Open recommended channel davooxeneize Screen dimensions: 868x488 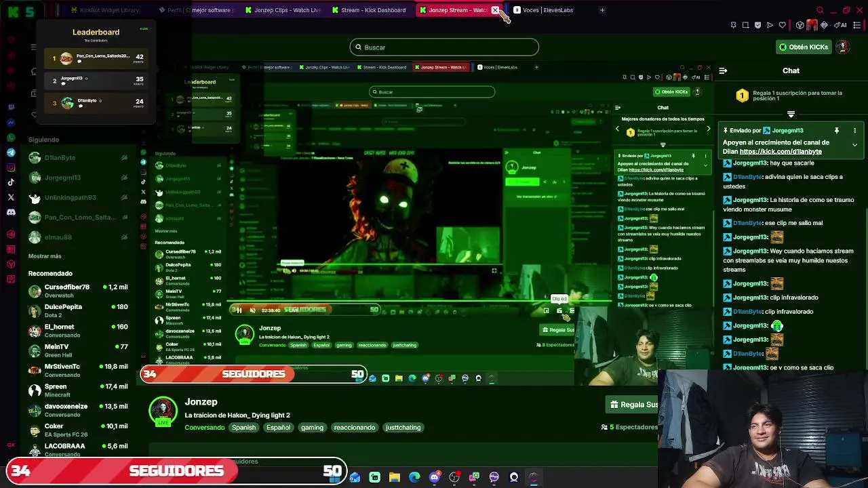pos(78,410)
